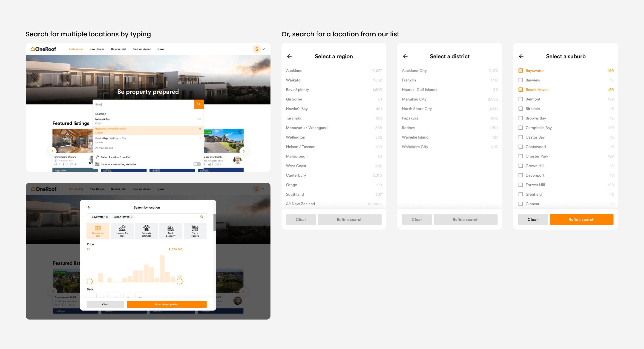Screen dimensions: 644x349
Task: Choose Nelson & Bays region suggestion
Action: 148,121
